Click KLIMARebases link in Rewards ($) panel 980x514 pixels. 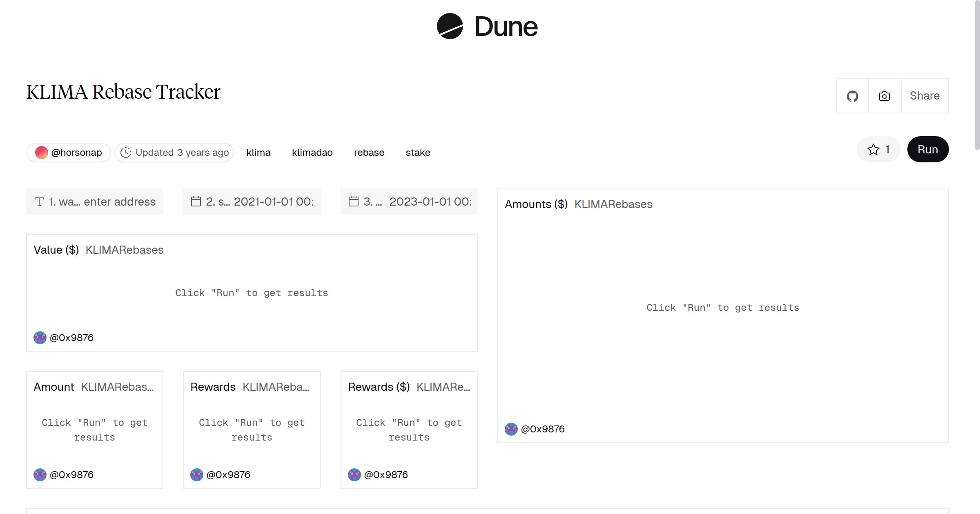[443, 387]
